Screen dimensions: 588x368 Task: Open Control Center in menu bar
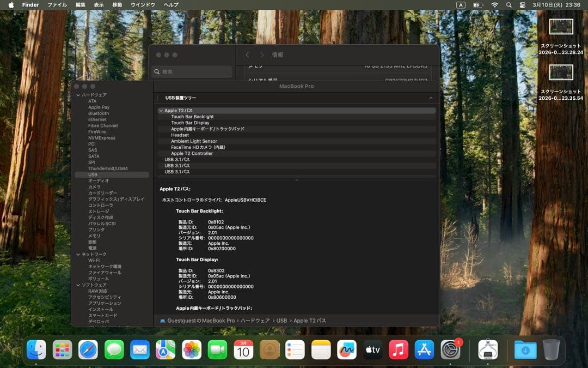click(x=523, y=5)
